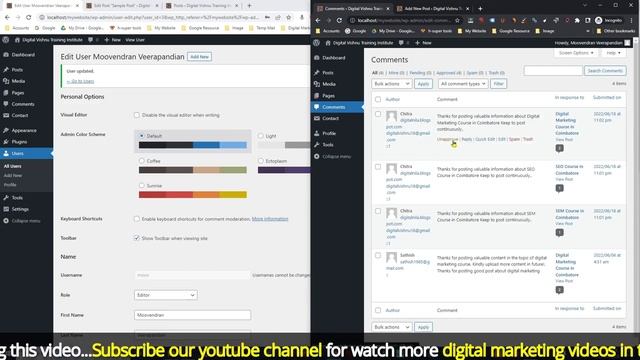Open Posts in right window sidebar
Screen dimensions: 640x360
(328, 73)
